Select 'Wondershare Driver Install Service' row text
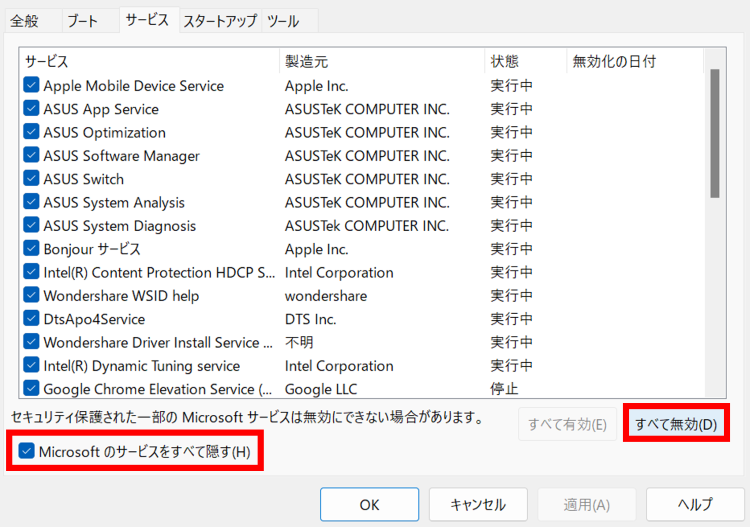The image size is (750, 527). click(158, 342)
